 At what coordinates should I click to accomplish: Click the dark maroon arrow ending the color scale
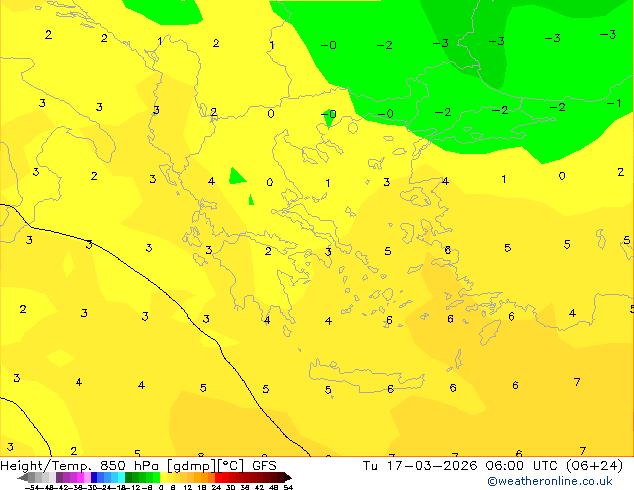(x=288, y=477)
